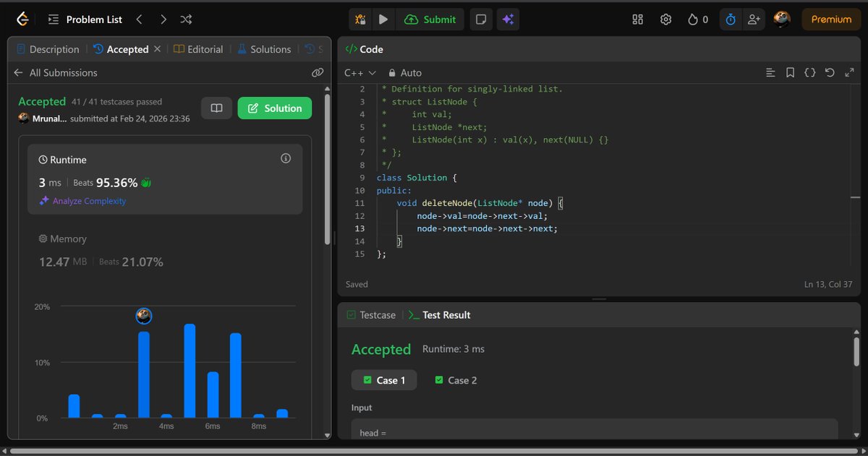Click the 95.36% runtime beats value

(116, 183)
